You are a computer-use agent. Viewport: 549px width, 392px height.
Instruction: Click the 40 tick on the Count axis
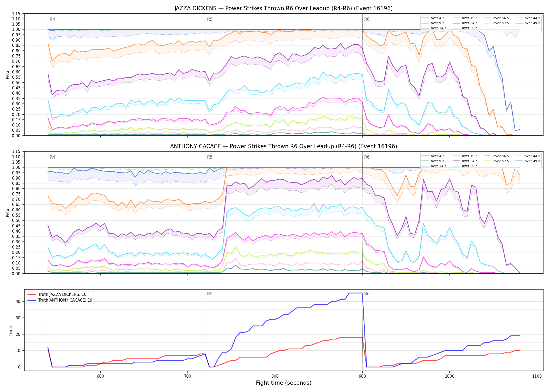point(18,301)
